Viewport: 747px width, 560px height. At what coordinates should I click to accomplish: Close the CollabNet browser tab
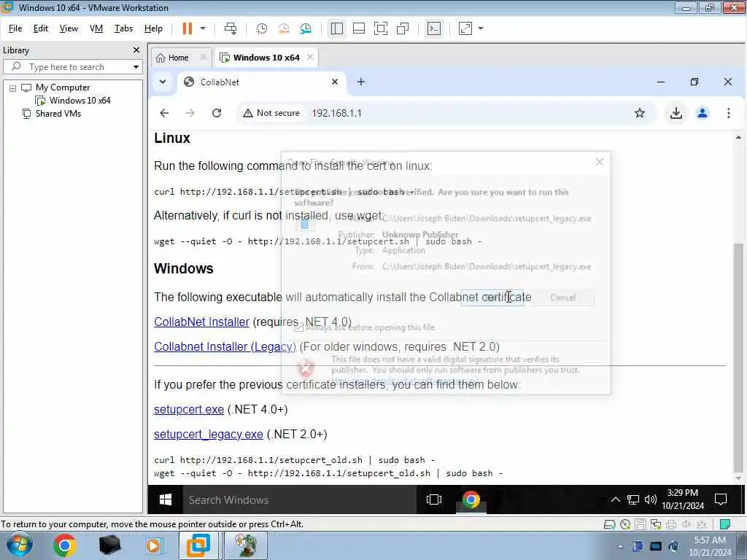coord(335,82)
